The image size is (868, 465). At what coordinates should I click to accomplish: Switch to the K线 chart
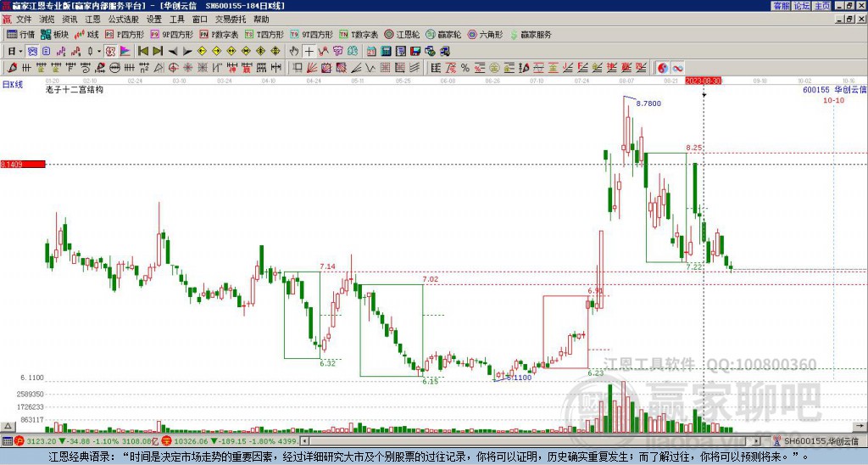[x=86, y=34]
